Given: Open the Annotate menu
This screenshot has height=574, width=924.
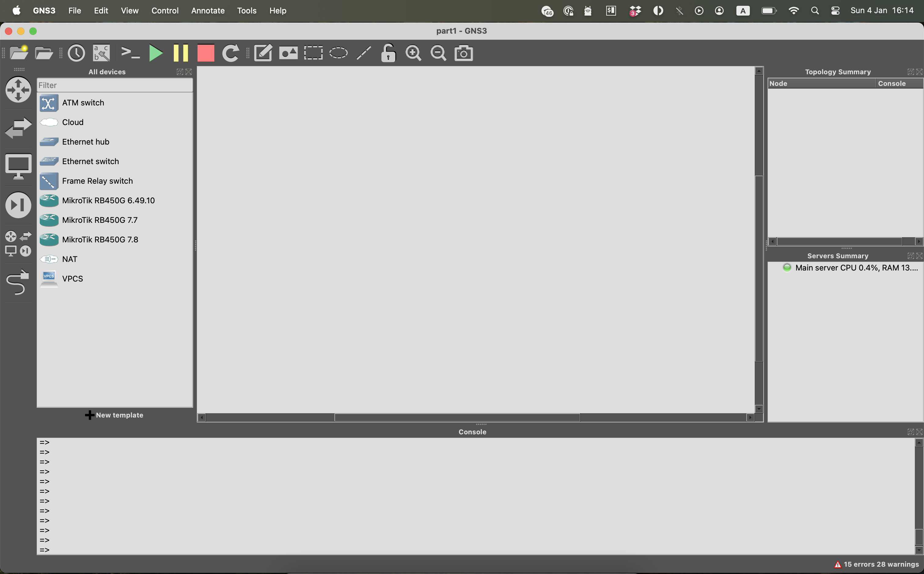Looking at the screenshot, I should point(207,11).
